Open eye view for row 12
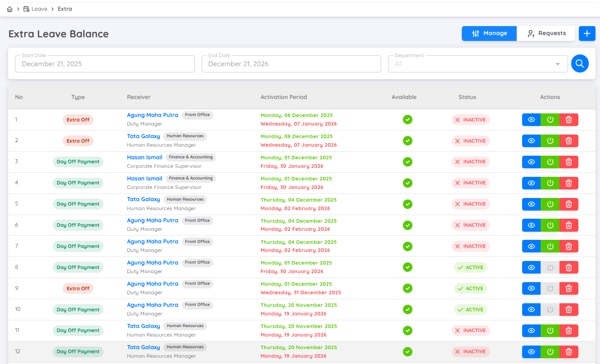Screen dimensions: 600x364 pos(531,352)
